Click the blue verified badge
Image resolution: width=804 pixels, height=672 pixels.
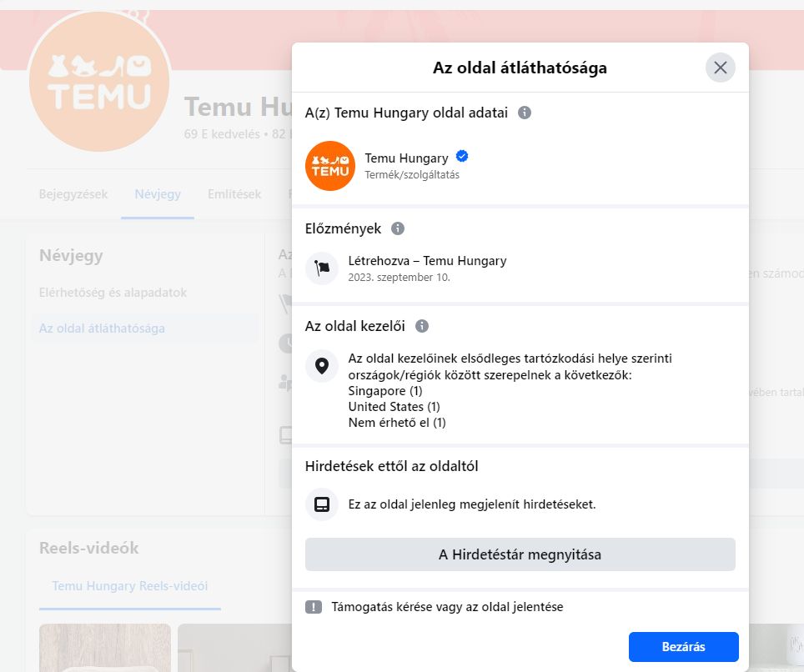[x=461, y=157]
